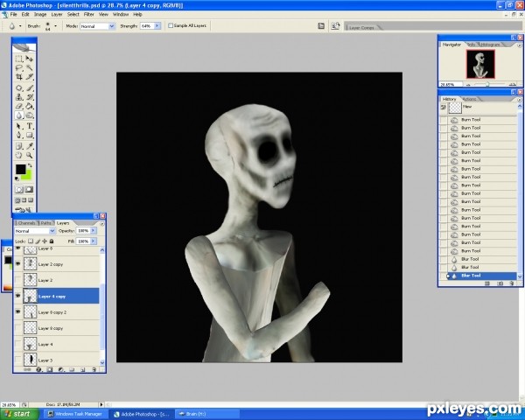Viewport: 525px width, 420px height.
Task: Switch to Quick Mask mode
Action: click(x=30, y=190)
